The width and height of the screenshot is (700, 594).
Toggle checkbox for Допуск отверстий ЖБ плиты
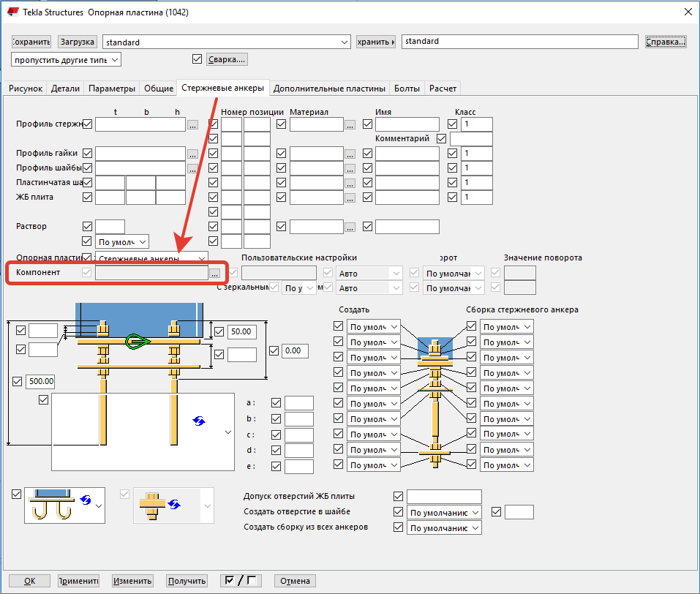pos(399,497)
